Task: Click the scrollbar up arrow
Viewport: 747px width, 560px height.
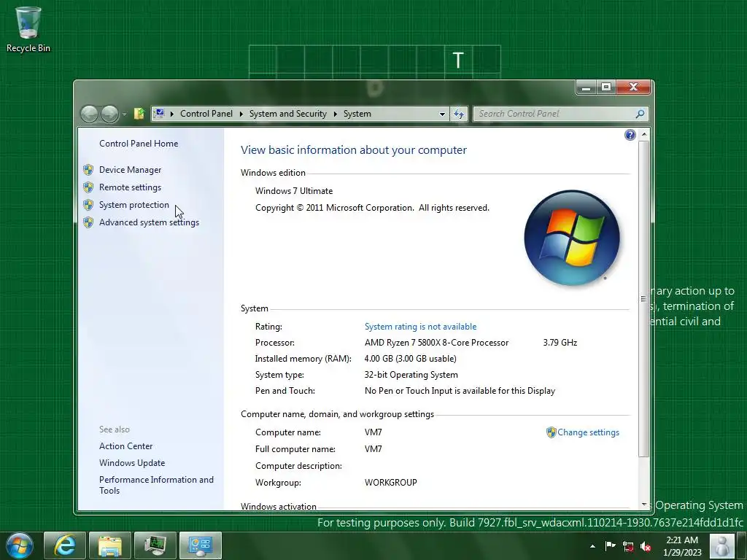Action: click(643, 134)
